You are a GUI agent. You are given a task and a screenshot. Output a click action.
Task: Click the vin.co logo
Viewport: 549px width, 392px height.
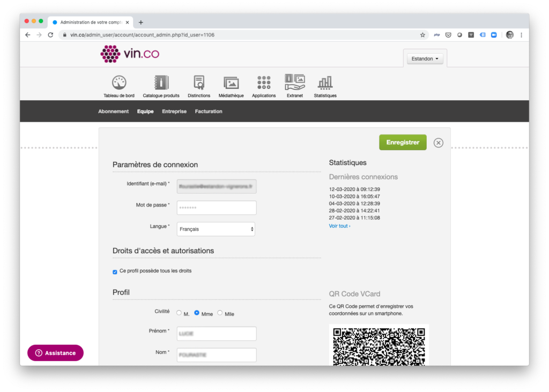[130, 54]
